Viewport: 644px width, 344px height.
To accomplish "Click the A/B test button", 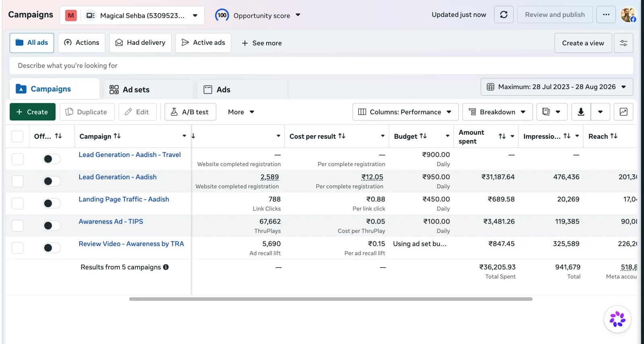I will pyautogui.click(x=190, y=112).
